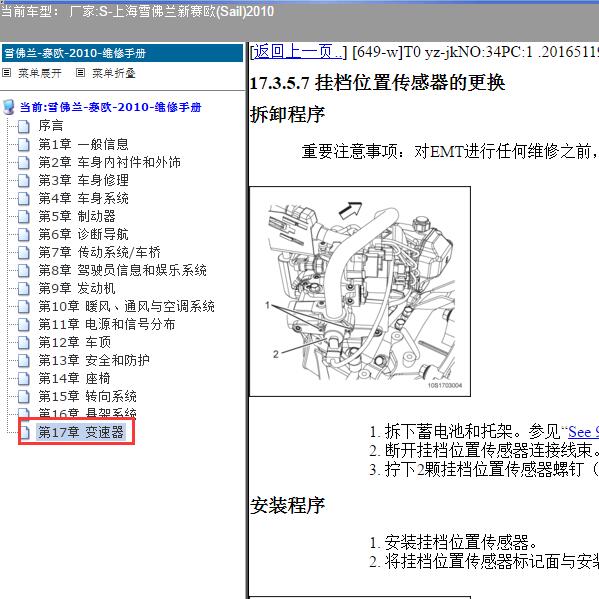This screenshot has height=599, width=599.
Task: Click page icon next to 第4章 车身系统
Action: click(24, 198)
